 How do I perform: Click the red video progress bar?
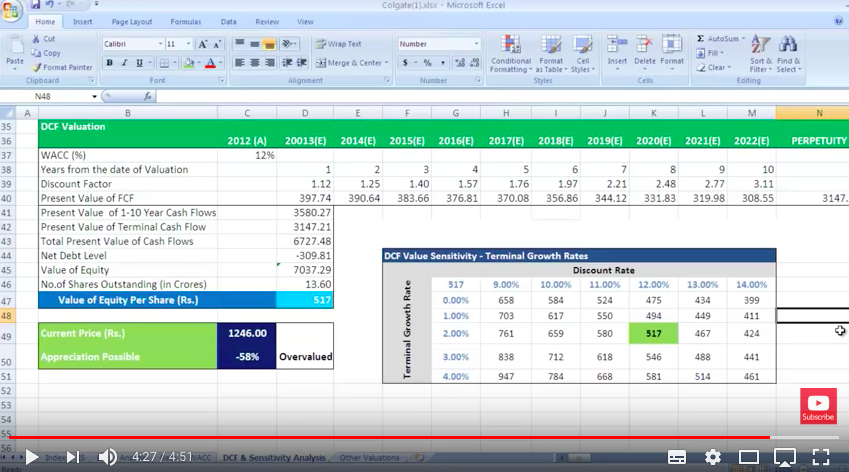tap(400, 437)
